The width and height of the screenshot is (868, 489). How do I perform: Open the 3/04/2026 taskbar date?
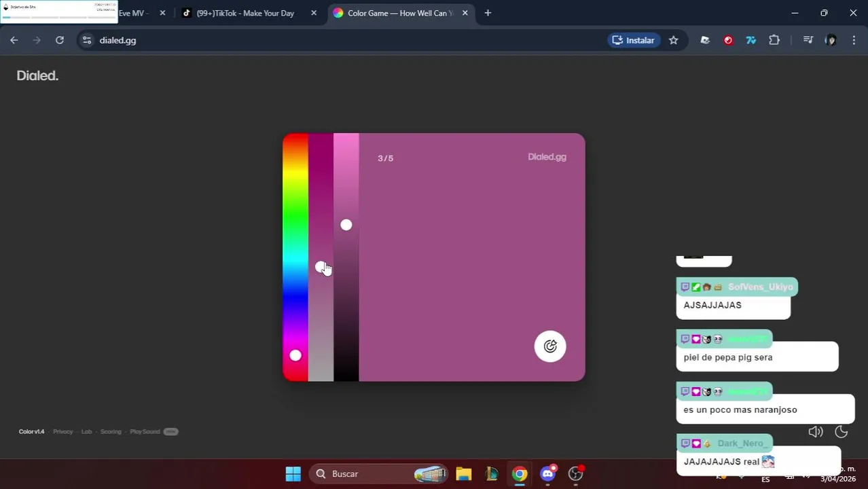[838, 479]
